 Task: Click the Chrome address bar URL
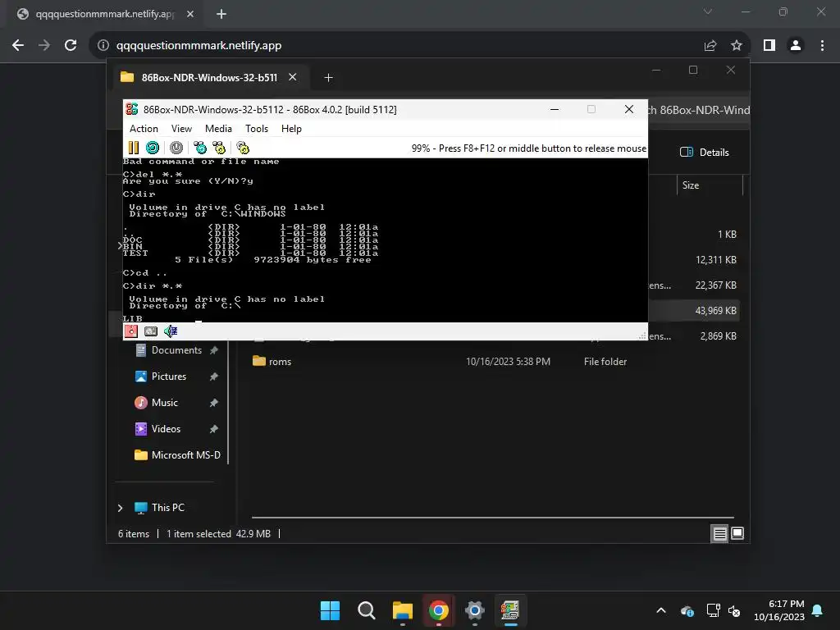tap(199, 46)
